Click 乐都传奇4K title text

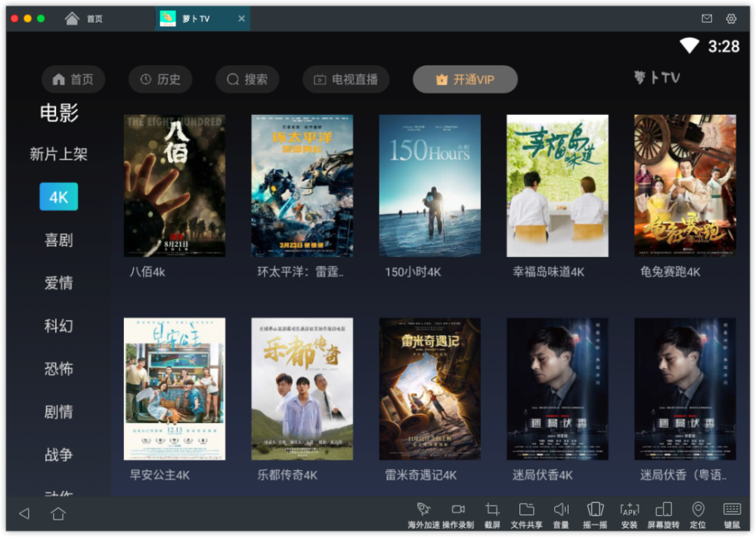(287, 475)
